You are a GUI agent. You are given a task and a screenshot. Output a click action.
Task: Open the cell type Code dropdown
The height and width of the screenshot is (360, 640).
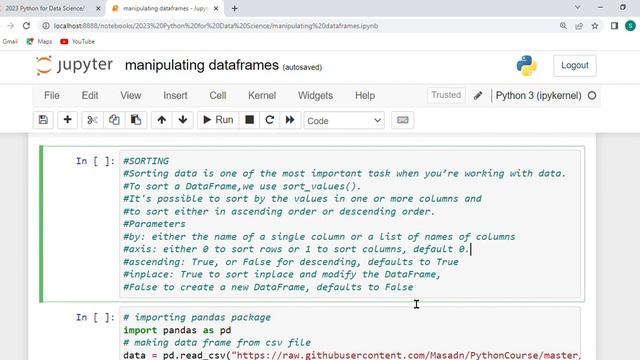pos(344,120)
